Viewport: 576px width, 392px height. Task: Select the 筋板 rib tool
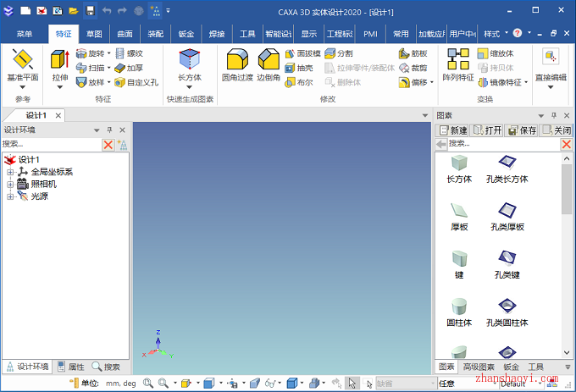tap(413, 53)
